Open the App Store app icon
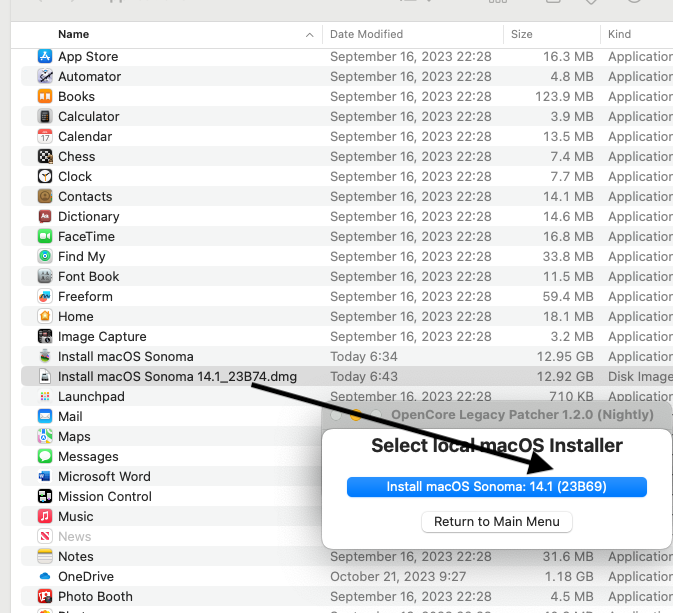 [x=45, y=56]
